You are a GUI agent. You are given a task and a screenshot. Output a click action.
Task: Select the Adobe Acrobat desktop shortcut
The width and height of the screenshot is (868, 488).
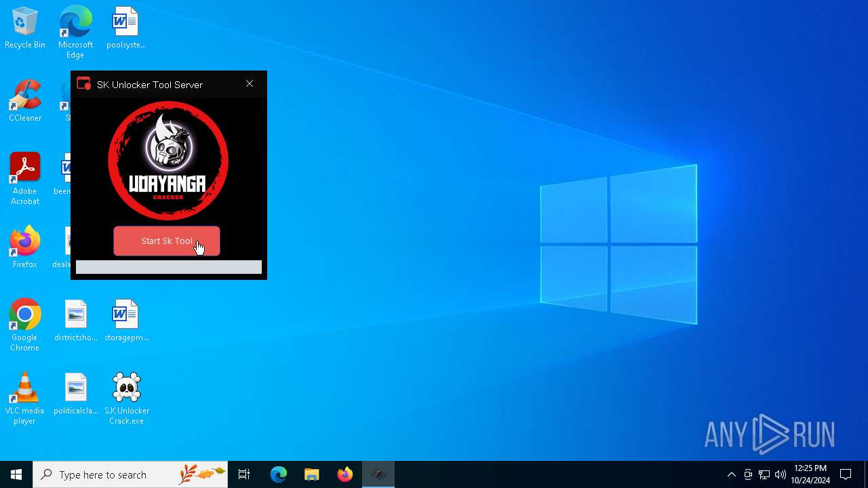pyautogui.click(x=25, y=179)
